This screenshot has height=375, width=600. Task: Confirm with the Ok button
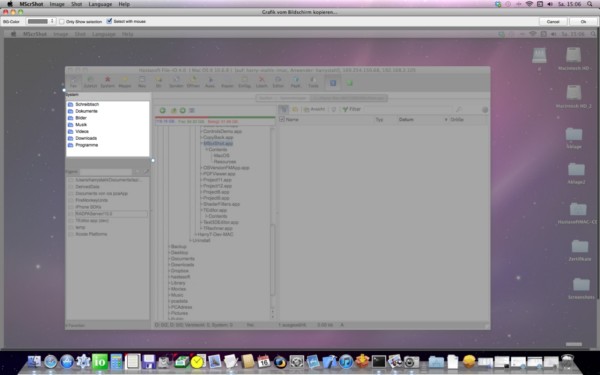click(x=583, y=21)
